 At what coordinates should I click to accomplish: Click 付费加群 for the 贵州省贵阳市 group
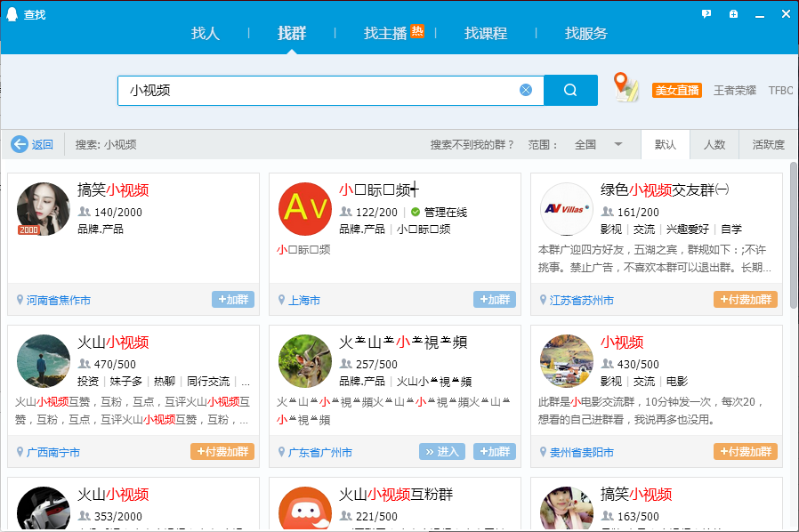746,451
